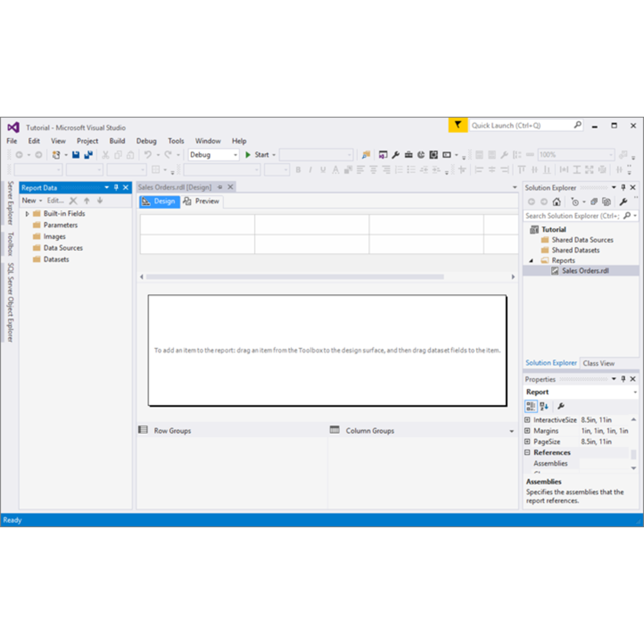Viewport: 644px width, 644px height.
Task: Click the wrench Properties icon in Solution Explorer
Action: click(623, 202)
